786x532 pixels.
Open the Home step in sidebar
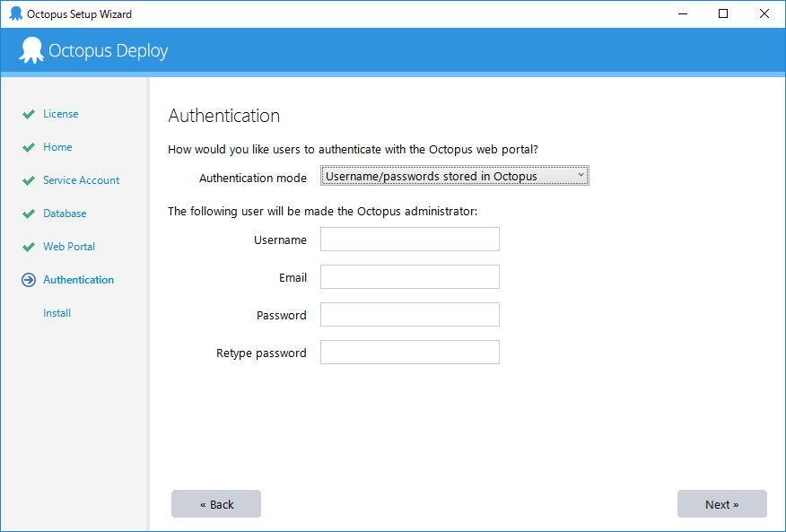click(57, 147)
